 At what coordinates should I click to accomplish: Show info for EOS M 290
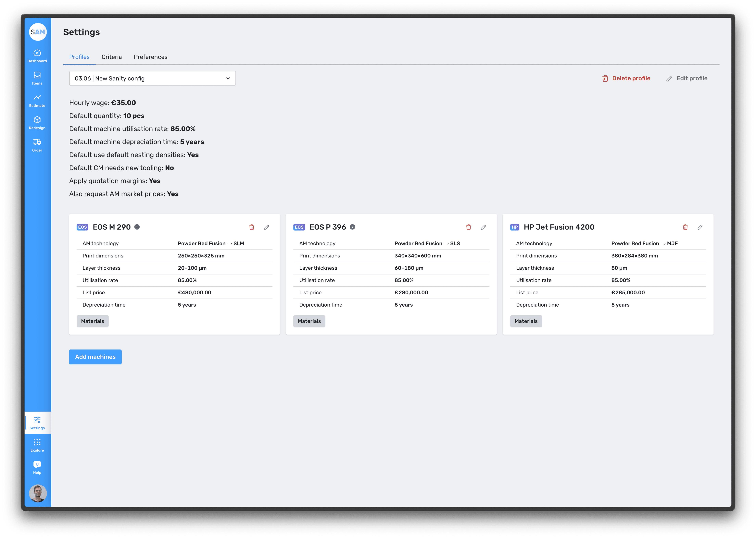point(137,227)
